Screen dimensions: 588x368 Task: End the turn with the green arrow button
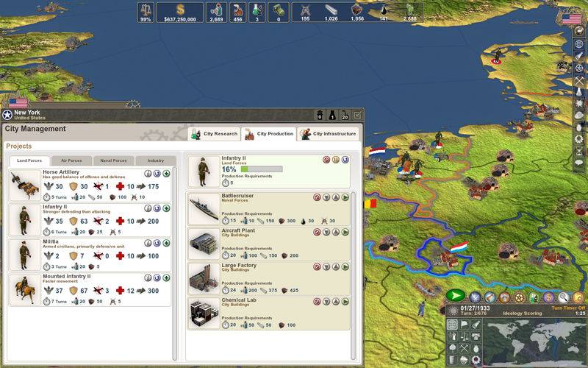[456, 296]
